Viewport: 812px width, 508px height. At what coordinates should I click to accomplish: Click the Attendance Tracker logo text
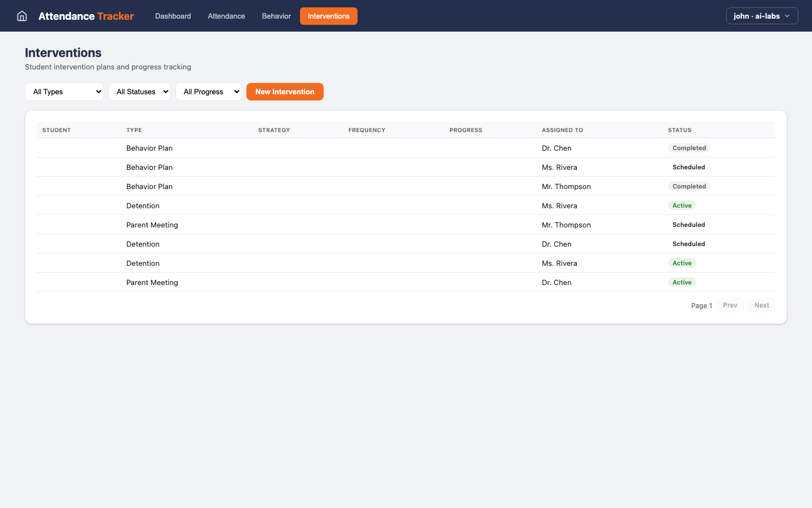[x=86, y=16]
